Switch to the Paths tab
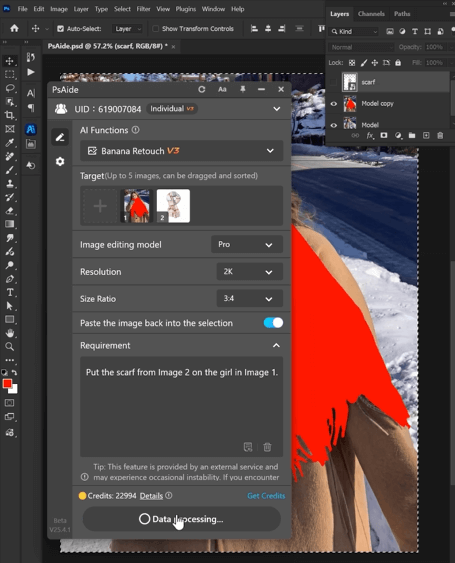The width and height of the screenshot is (455, 563). pos(402,14)
